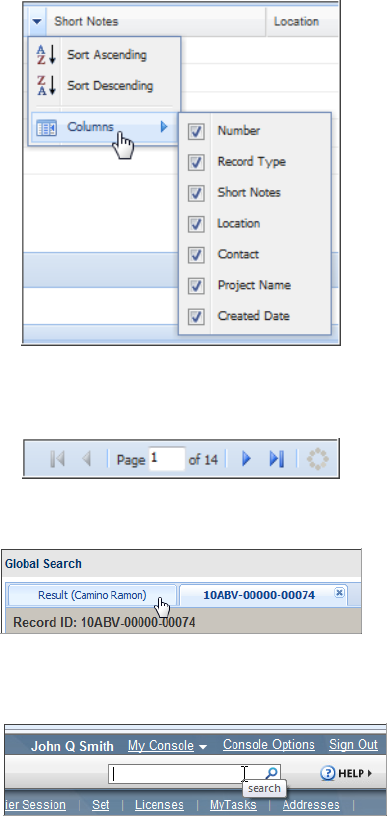
Task: Go to the previous page
Action: pos(87,459)
